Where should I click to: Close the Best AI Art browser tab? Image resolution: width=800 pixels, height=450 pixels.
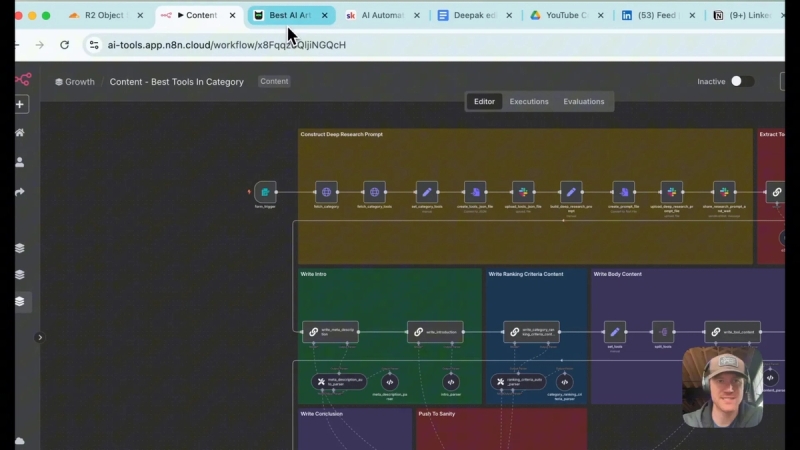[x=324, y=15]
